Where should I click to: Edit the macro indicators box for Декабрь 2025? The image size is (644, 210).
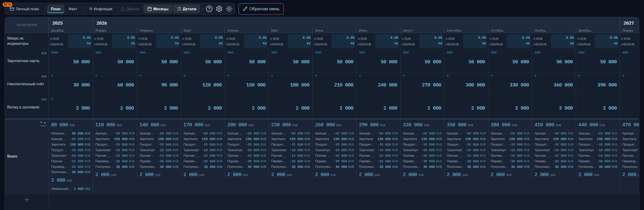pyautogui.click(x=80, y=41)
